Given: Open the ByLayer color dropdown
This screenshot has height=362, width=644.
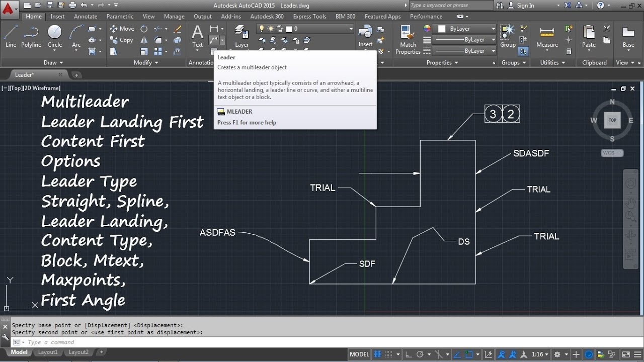Looking at the screenshot, I should [466, 29].
